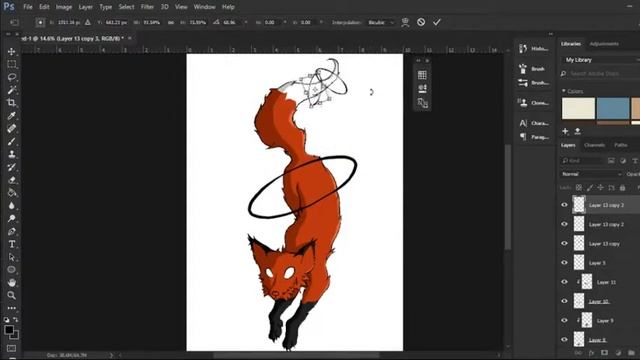640x360 pixels.
Task: Select the History Brush tool
Action: pos(11,167)
